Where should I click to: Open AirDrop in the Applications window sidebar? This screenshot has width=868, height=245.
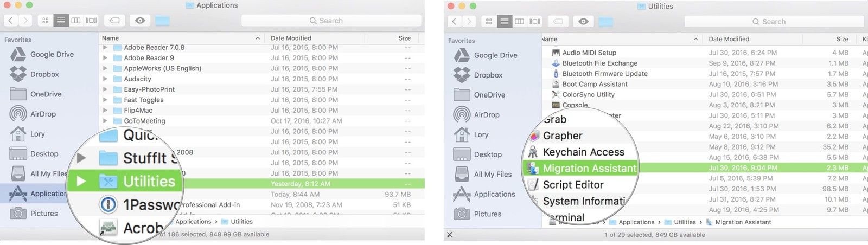[x=43, y=114]
